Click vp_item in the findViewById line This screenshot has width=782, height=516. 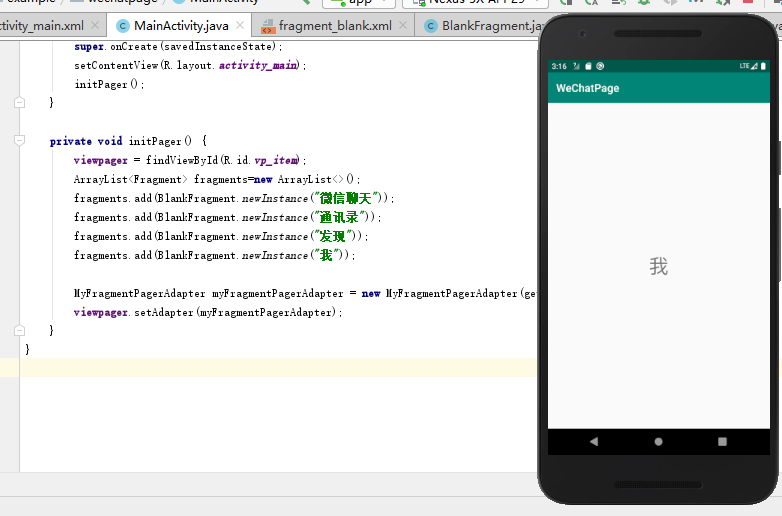(276, 160)
